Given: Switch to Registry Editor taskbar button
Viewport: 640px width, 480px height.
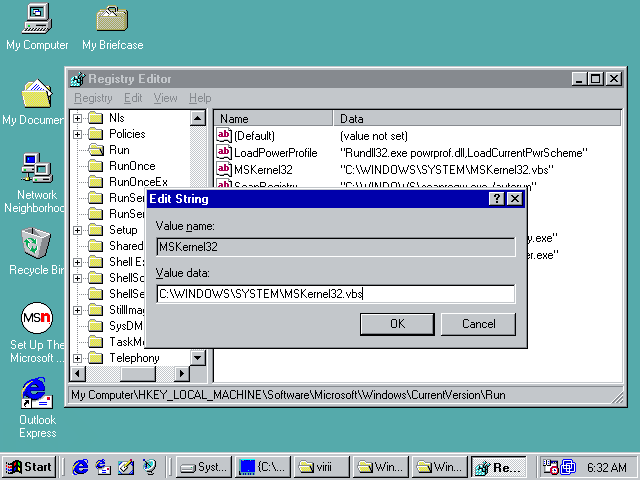Looking at the screenshot, I should [x=498, y=467].
